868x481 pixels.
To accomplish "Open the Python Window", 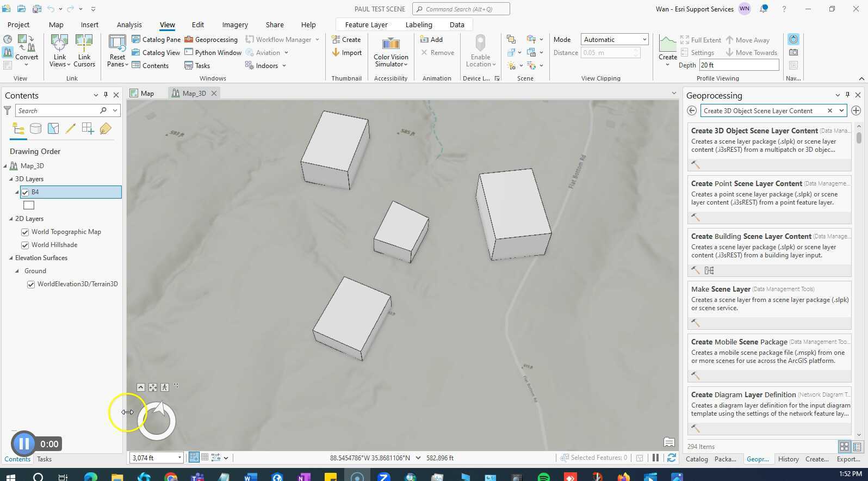I will click(213, 52).
